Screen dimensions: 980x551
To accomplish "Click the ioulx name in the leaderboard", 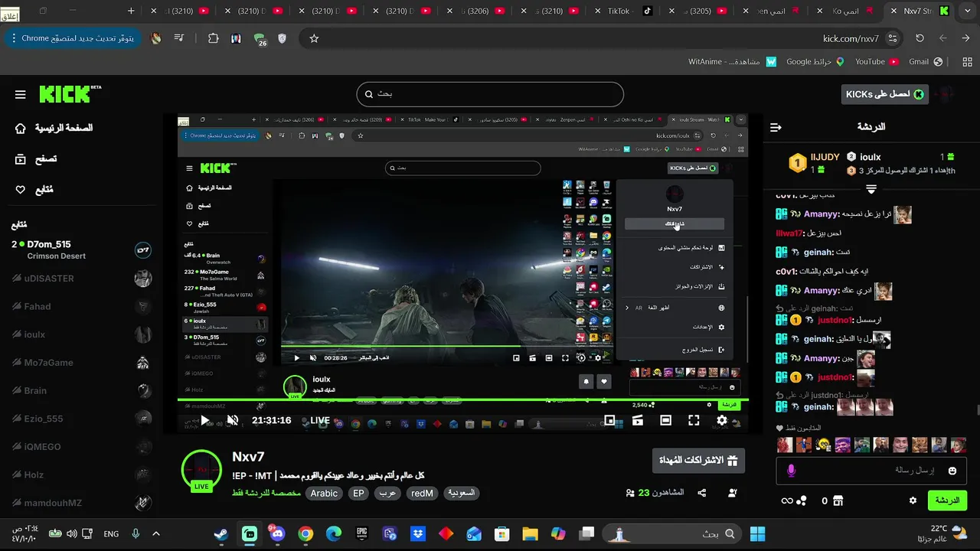I will pos(870,157).
